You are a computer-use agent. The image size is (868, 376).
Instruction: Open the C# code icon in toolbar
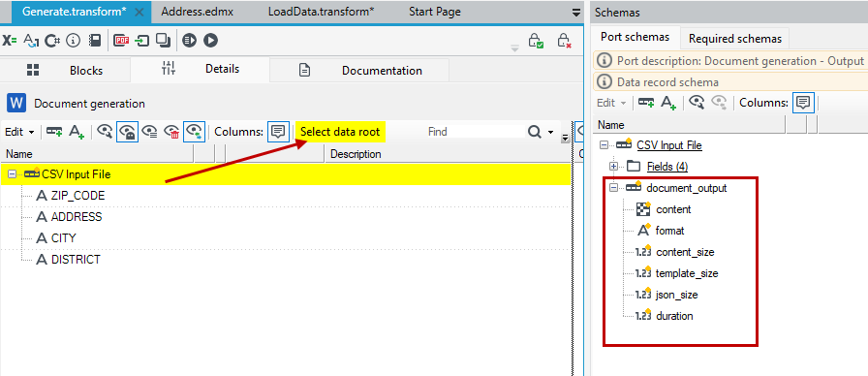pos(52,41)
